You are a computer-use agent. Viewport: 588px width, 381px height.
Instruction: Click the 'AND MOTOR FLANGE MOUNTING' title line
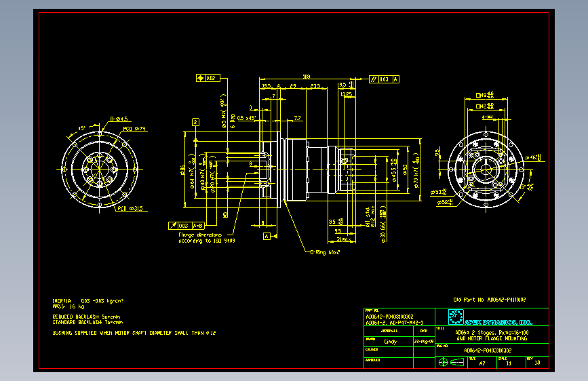coord(492,338)
